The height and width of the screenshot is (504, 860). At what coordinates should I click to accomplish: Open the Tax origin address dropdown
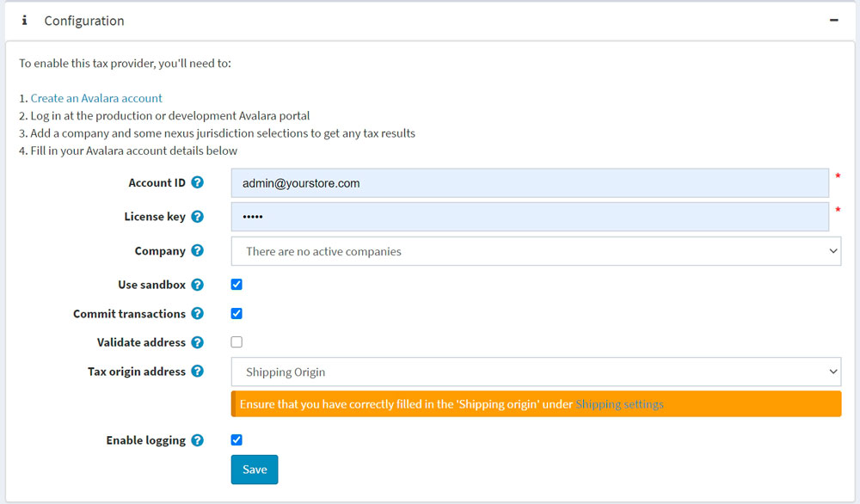coord(536,372)
